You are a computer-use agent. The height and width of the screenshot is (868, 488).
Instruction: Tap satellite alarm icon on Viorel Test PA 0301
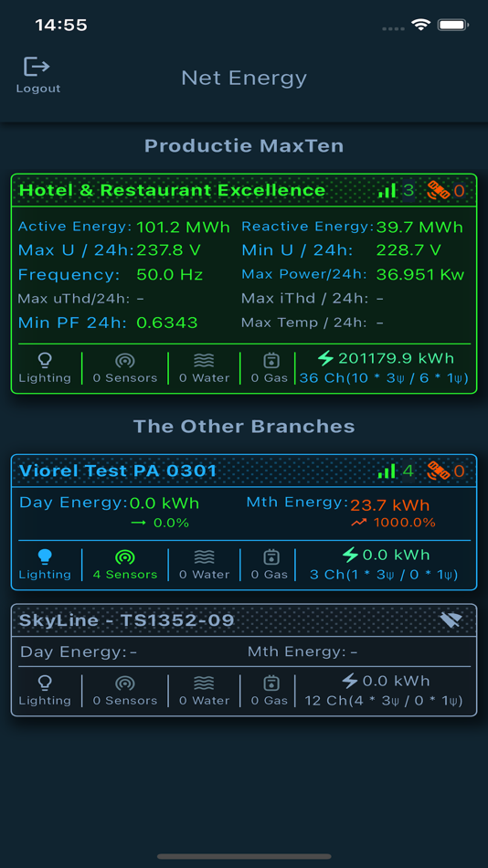[x=438, y=471]
